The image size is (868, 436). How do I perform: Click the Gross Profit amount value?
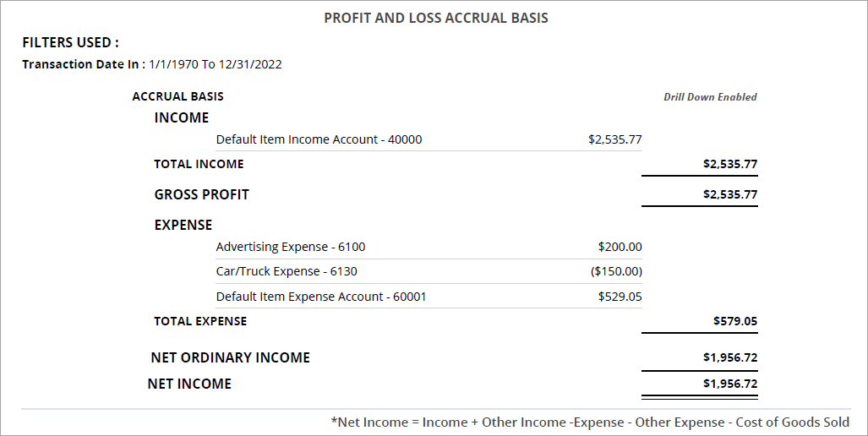click(x=729, y=194)
